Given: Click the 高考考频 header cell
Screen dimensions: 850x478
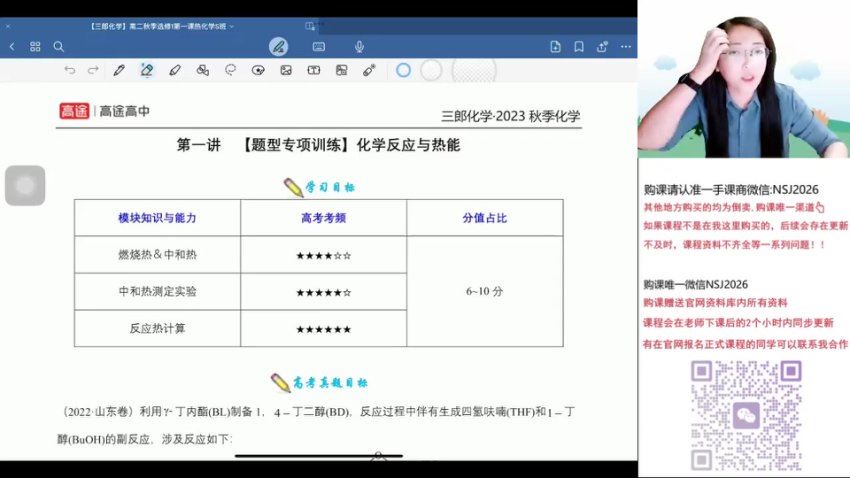Looking at the screenshot, I should pos(324,218).
